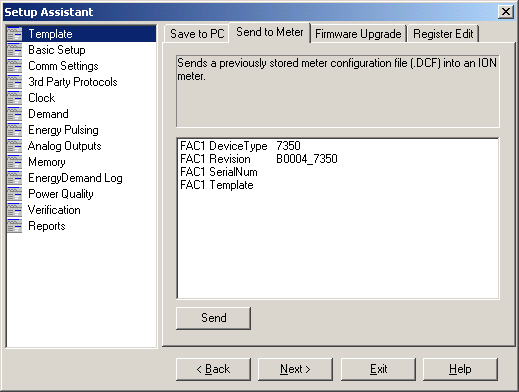Open the Firmware Upgrade tab
Viewport: 519px width, 392px height.
coord(358,34)
